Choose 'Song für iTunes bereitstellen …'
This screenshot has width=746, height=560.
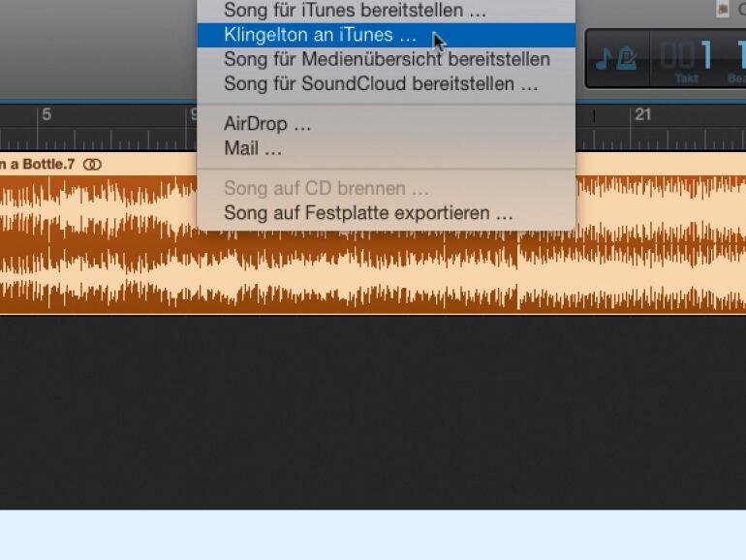point(386,11)
